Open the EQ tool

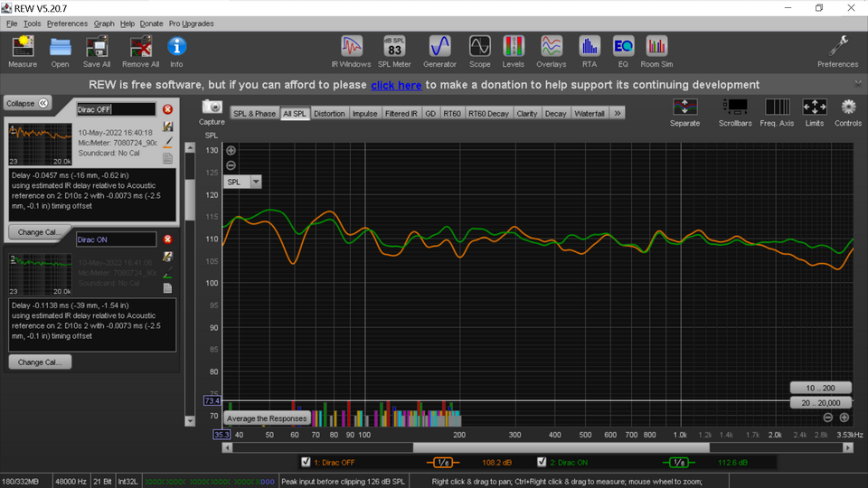point(623,52)
